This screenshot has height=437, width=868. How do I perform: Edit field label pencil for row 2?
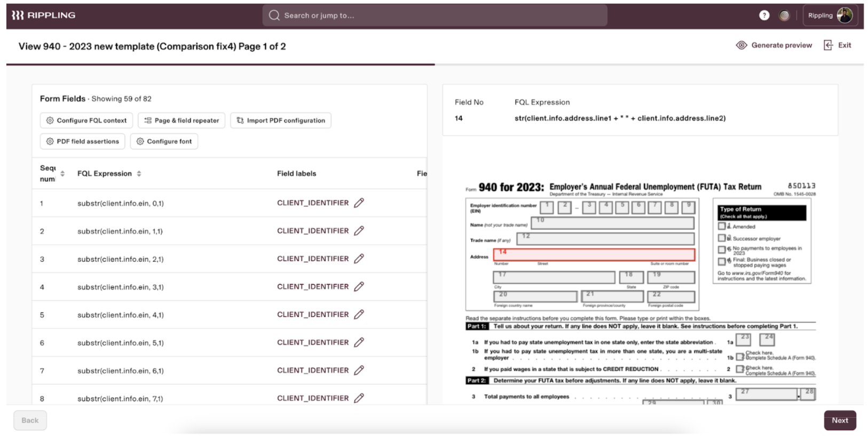tap(359, 231)
